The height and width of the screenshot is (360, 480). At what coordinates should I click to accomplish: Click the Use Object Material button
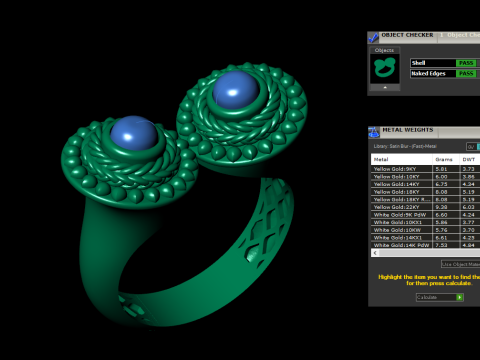point(460,264)
